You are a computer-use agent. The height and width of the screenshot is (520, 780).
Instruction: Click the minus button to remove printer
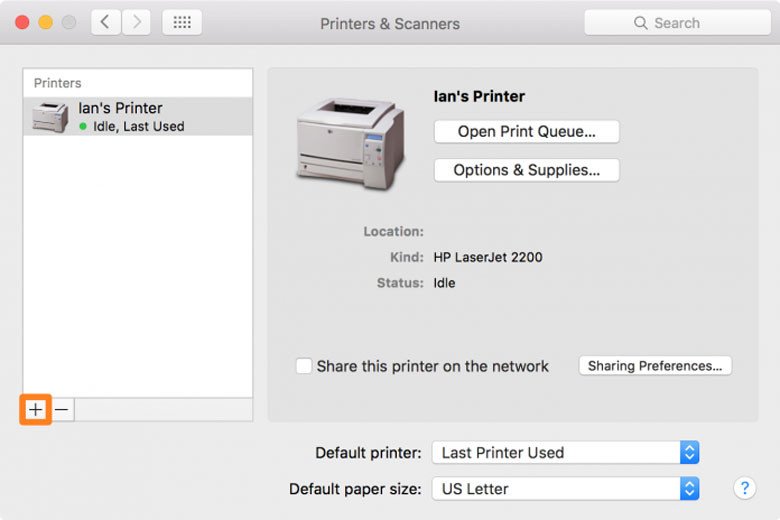[62, 410]
